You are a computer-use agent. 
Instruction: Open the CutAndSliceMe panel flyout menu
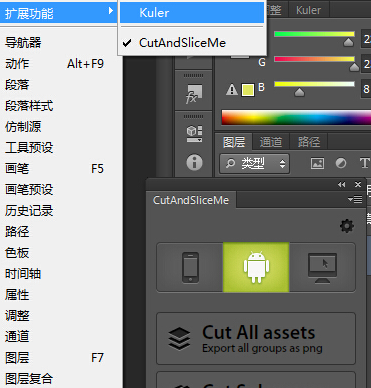[355, 199]
